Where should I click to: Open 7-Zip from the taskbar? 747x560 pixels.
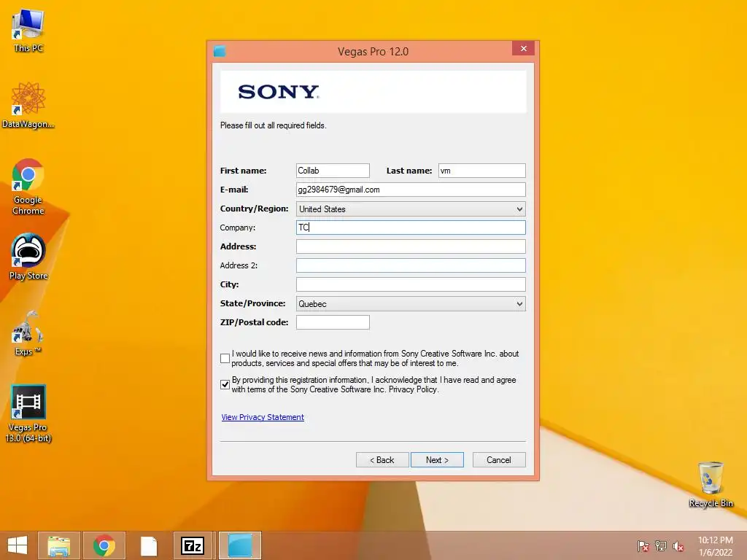coord(193,545)
